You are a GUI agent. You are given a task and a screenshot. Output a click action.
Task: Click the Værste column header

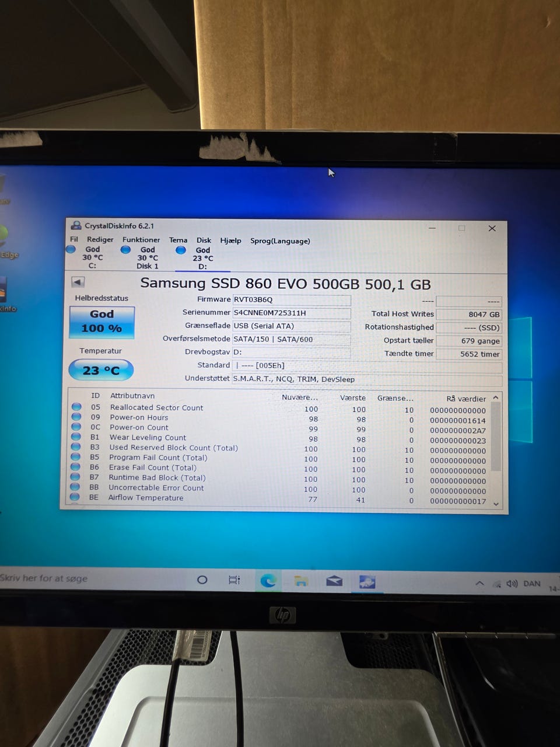(353, 398)
